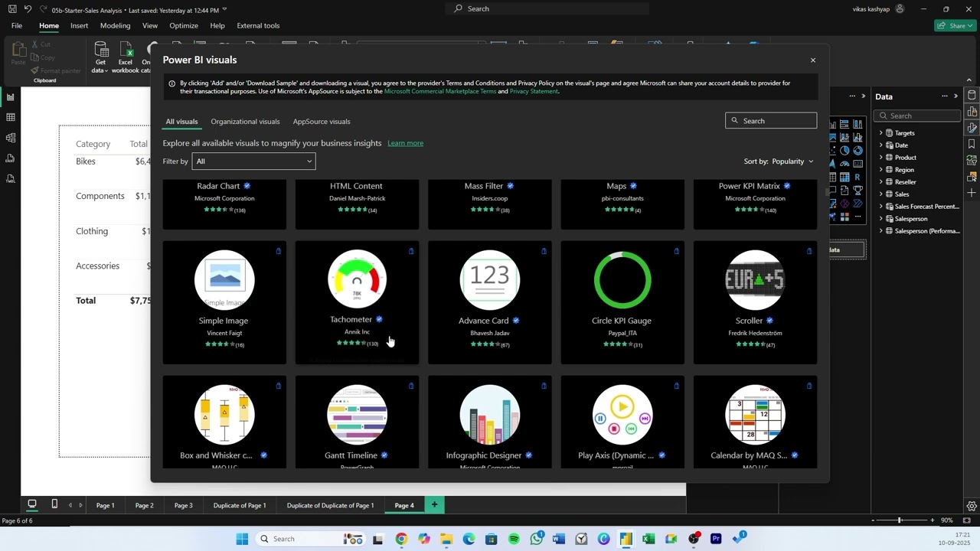Open Excel from the Windows taskbar
The width and height of the screenshot is (980, 551).
648,539
